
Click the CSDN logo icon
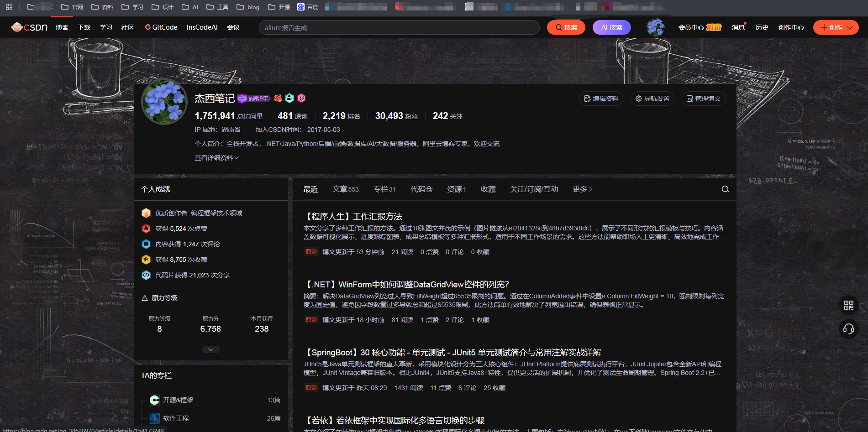point(17,27)
